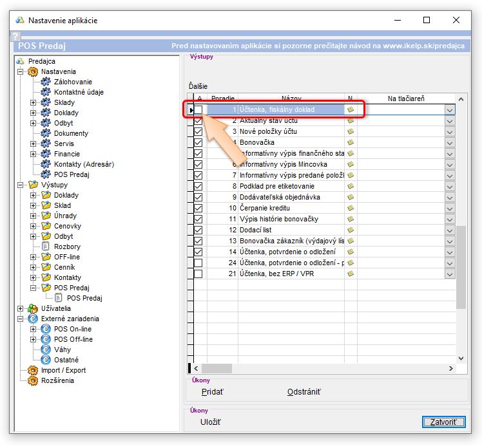Click the Rozbory document icon
This screenshot has width=482, height=448.
[46, 247]
